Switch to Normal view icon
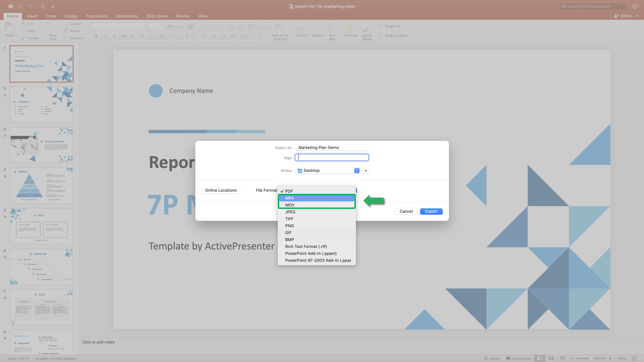 pos(540,358)
